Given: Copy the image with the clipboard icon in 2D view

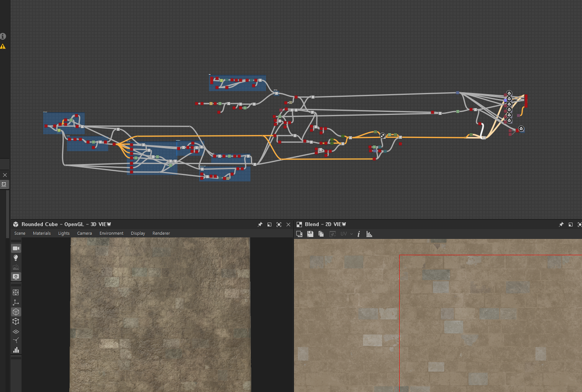Looking at the screenshot, I should 321,234.
